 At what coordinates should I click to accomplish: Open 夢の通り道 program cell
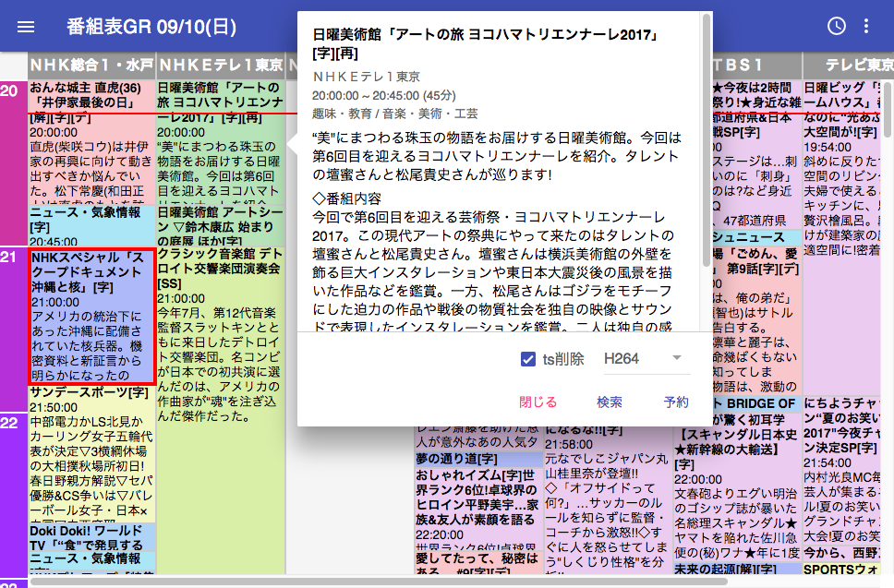(x=478, y=459)
